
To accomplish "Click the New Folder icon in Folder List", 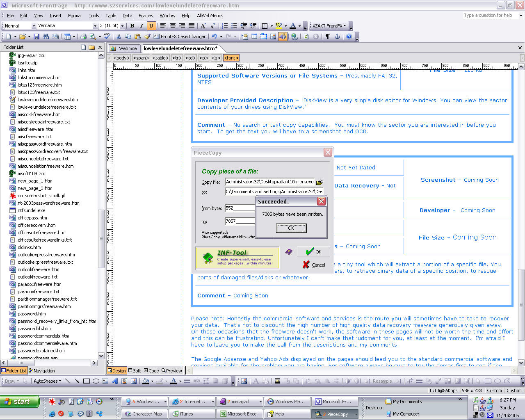I will point(91,47).
